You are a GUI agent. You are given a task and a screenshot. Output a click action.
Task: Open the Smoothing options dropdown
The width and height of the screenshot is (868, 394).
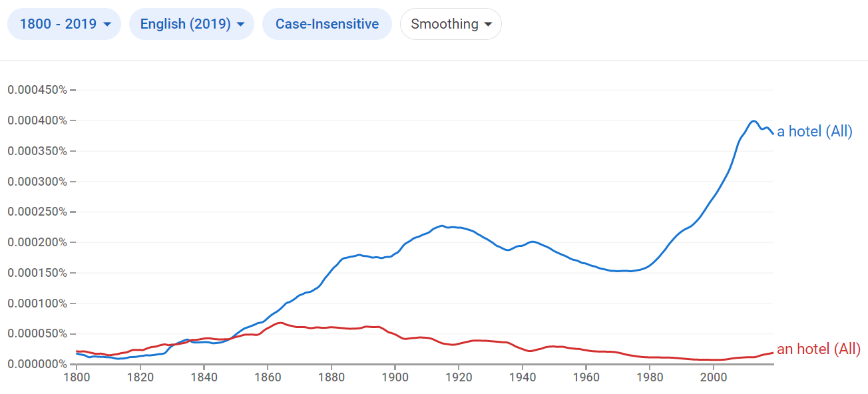451,23
